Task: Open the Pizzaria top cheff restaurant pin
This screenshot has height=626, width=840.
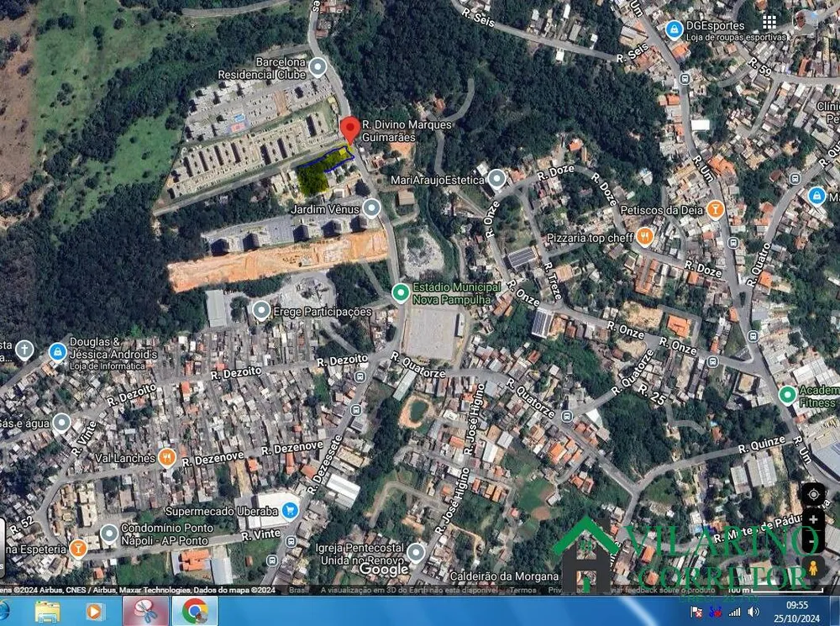Action: (x=645, y=237)
